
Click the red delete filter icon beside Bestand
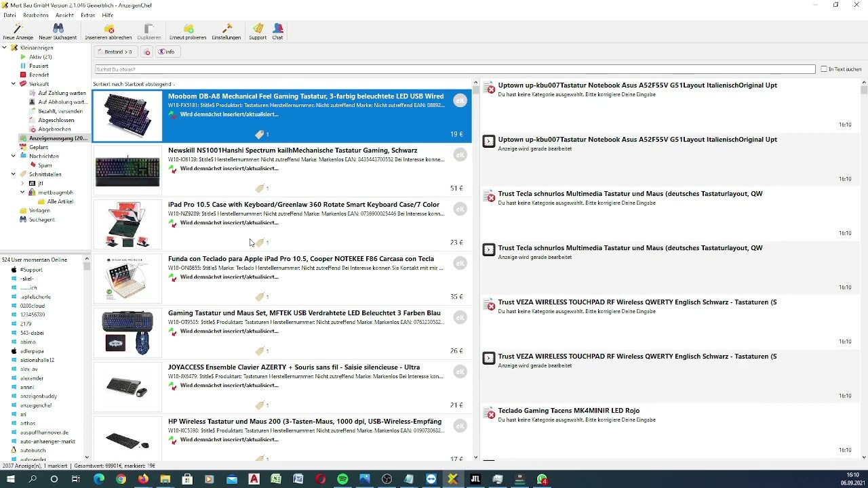coord(146,52)
